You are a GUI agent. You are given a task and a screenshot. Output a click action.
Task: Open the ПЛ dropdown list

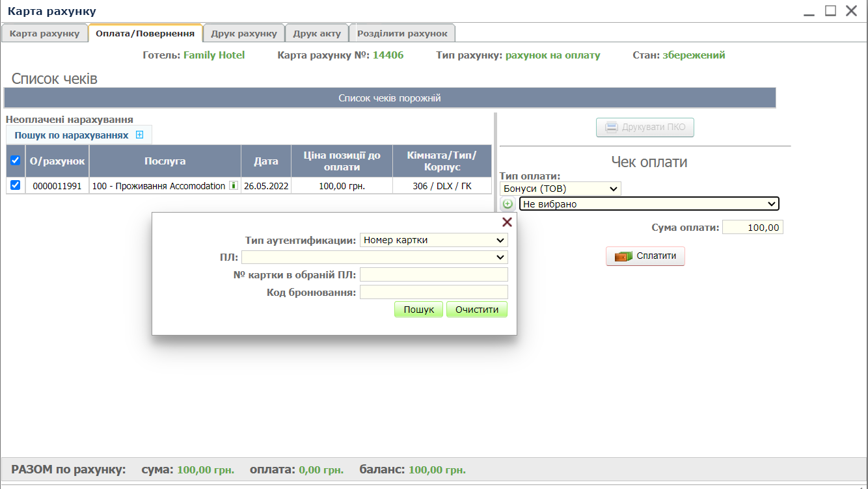pos(374,258)
